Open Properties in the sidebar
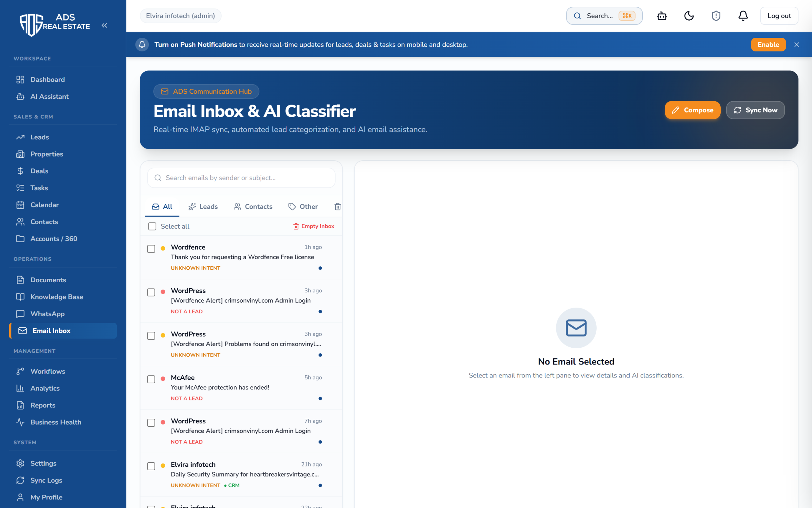The width and height of the screenshot is (812, 508). tap(63, 154)
